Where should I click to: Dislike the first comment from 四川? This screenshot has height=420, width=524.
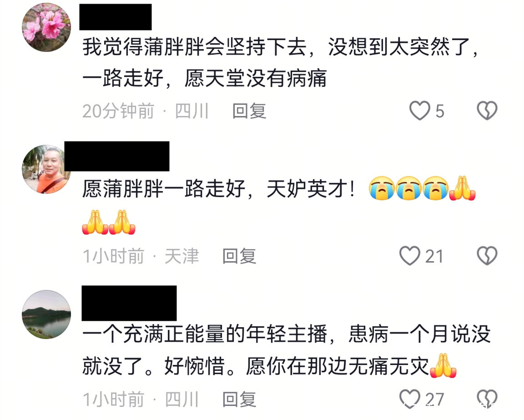pos(487,111)
